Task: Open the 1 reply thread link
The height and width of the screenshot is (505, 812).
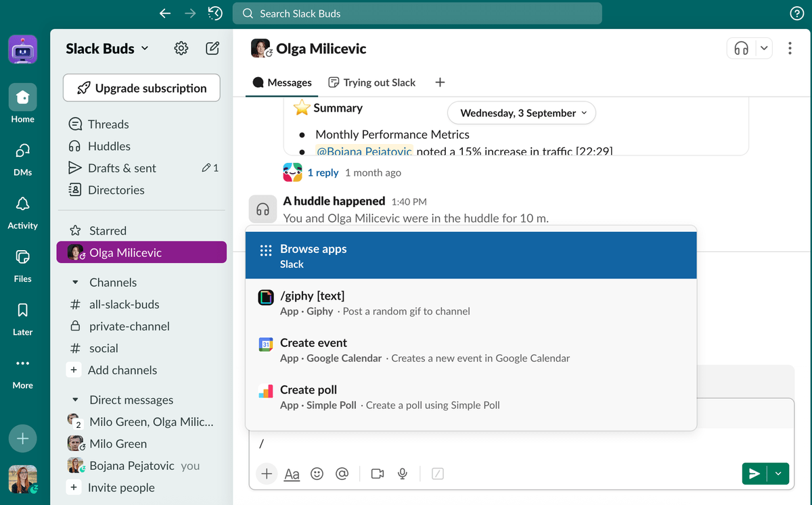Action: pos(323,172)
